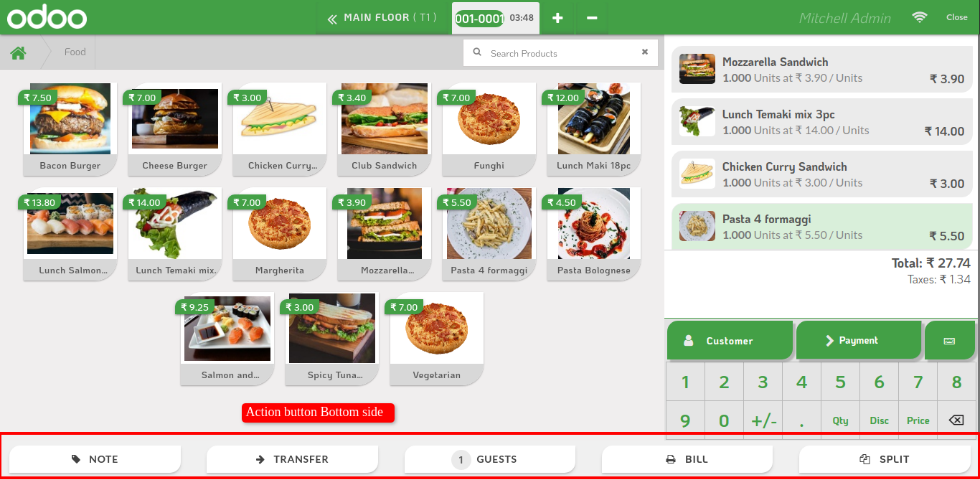Switch numpad to Disc mode
This screenshot has width=980, height=480.
coord(879,420)
